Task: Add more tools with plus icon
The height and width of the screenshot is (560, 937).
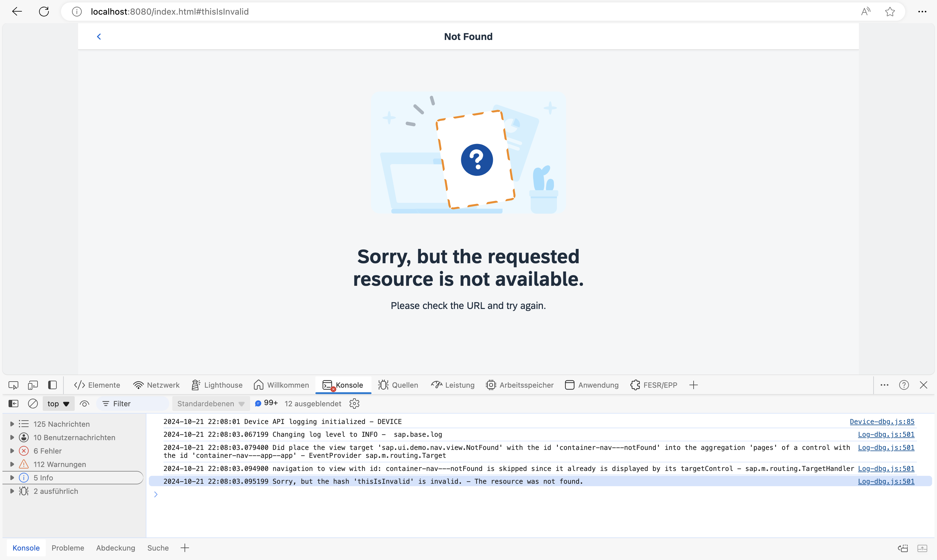Action: [x=694, y=385]
